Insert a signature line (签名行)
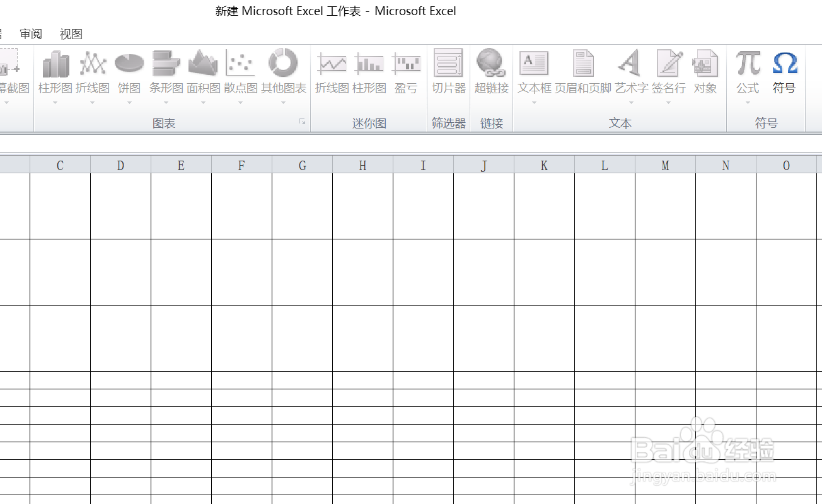The height and width of the screenshot is (504, 822). tap(669, 72)
